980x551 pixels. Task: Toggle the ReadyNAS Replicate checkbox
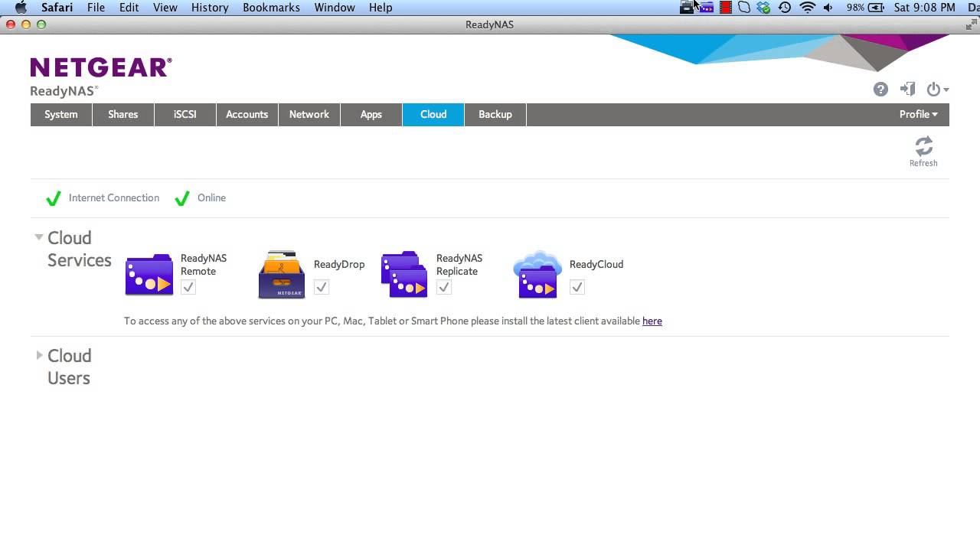tap(444, 287)
